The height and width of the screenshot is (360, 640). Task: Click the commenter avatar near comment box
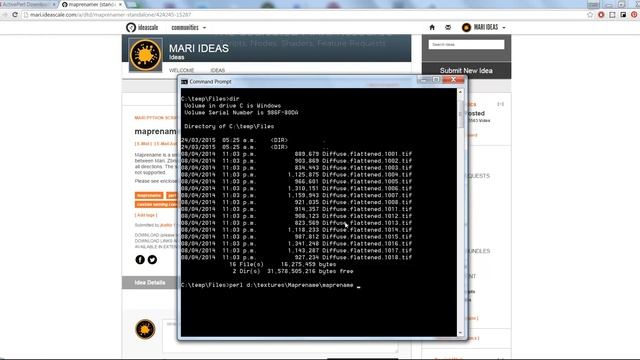coord(145,329)
